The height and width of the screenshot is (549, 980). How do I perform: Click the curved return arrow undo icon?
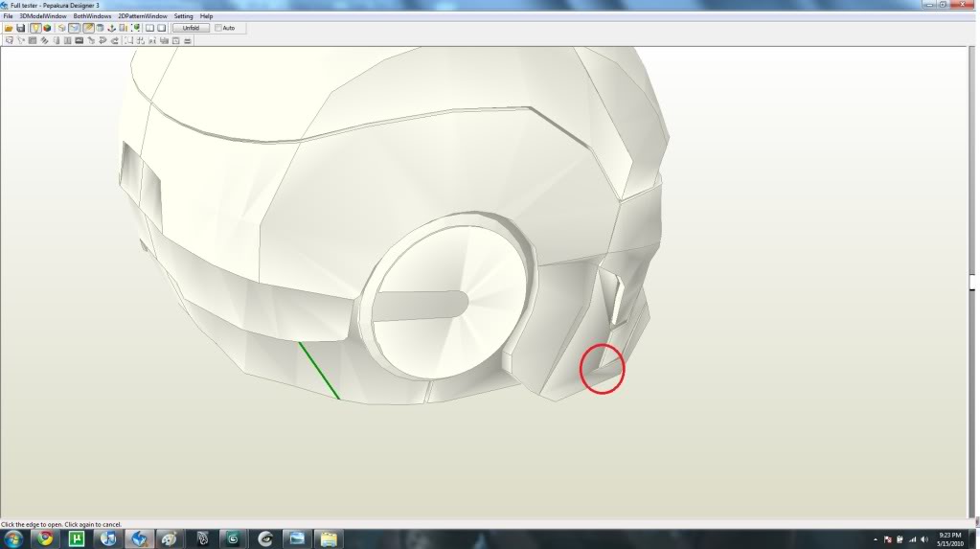click(x=103, y=40)
